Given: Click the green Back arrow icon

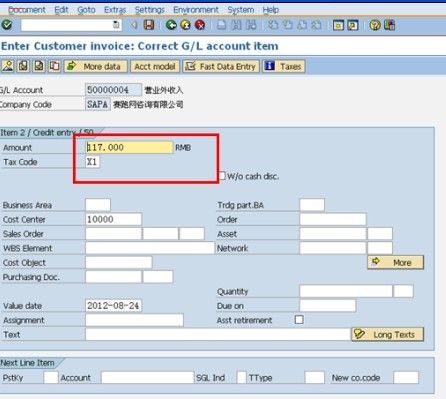Looking at the screenshot, I should pyautogui.click(x=171, y=25).
